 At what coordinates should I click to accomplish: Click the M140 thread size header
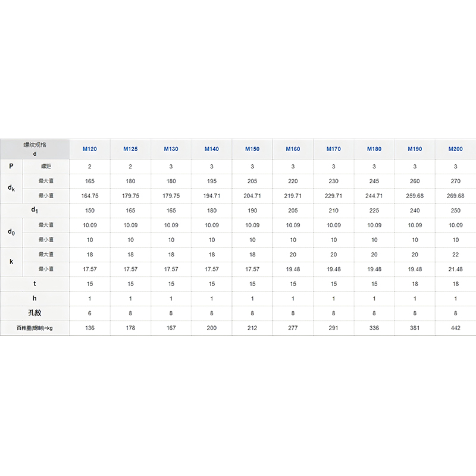point(212,149)
